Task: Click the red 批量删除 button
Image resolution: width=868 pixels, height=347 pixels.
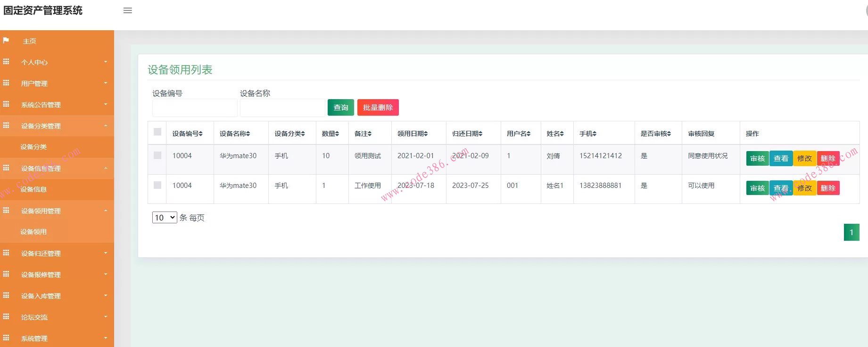Action: point(378,108)
